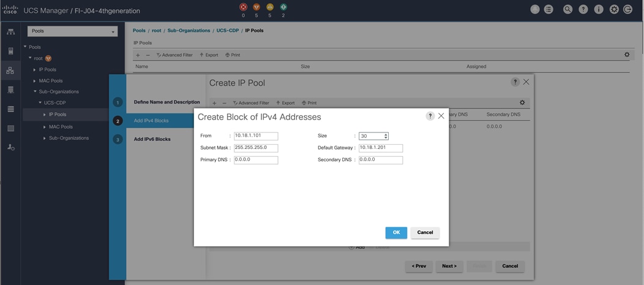Screen dimensions: 644x285
Task: Collapse the Sub-Organizations tree node
Action: (35, 91)
